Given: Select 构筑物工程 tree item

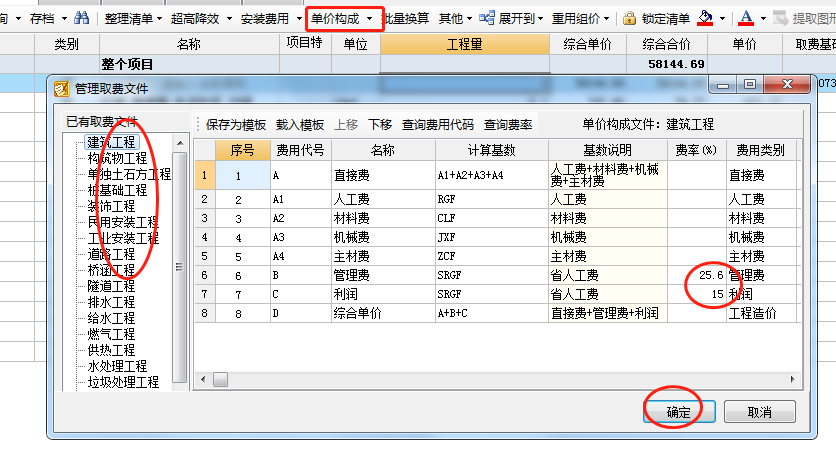Looking at the screenshot, I should pos(117,158).
